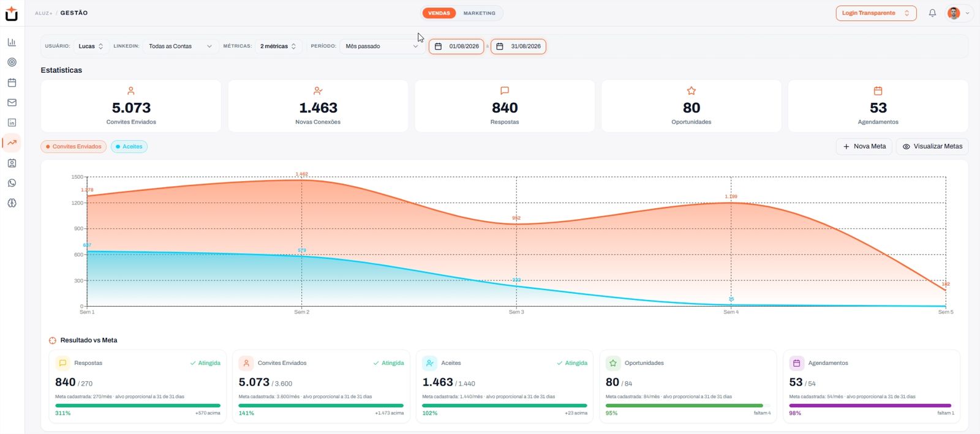Click the user-check icon above Novas Conexões
This screenshot has width=980, height=434.
coord(318,91)
